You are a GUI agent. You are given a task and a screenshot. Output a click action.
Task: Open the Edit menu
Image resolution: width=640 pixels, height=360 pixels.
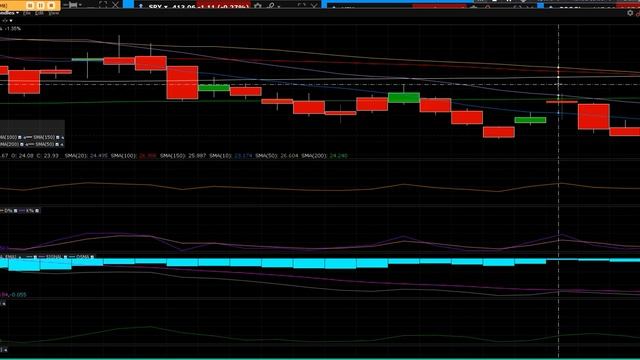click(x=39, y=13)
